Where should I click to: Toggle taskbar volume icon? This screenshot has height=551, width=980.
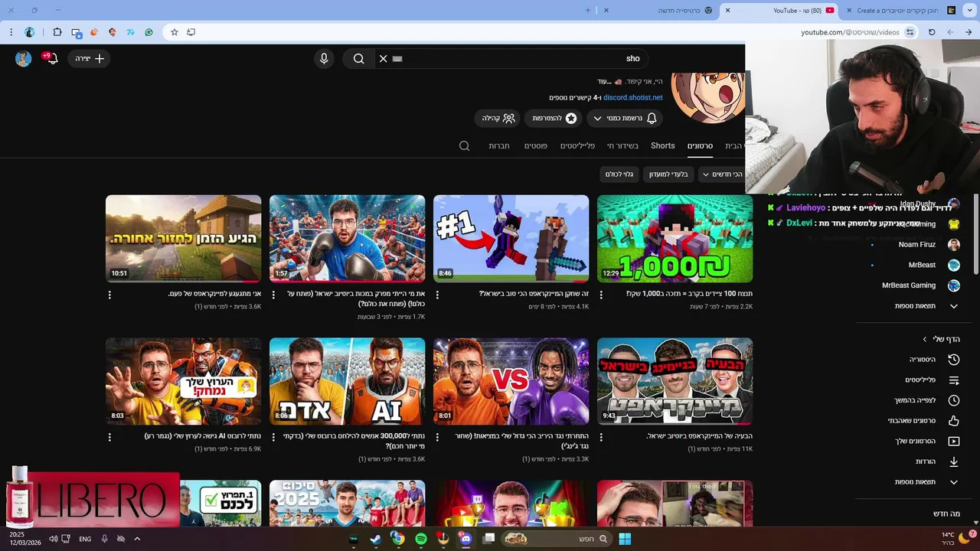click(x=53, y=539)
